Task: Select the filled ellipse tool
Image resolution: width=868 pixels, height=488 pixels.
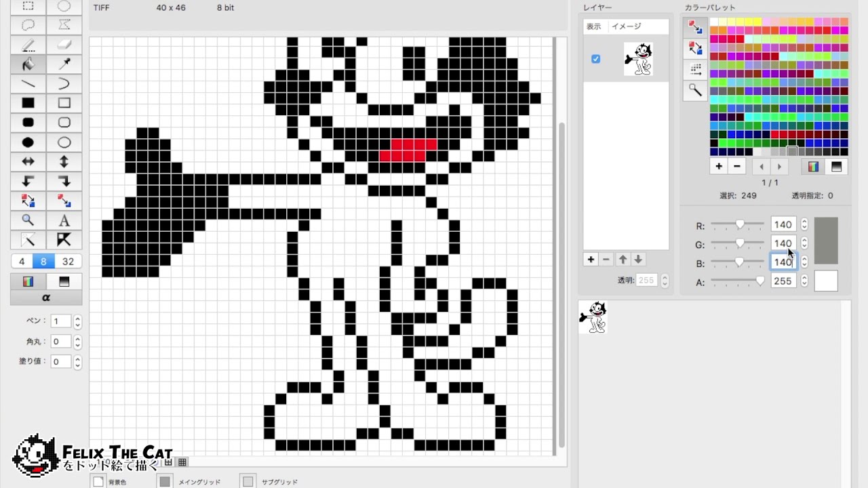Action: pyautogui.click(x=28, y=142)
